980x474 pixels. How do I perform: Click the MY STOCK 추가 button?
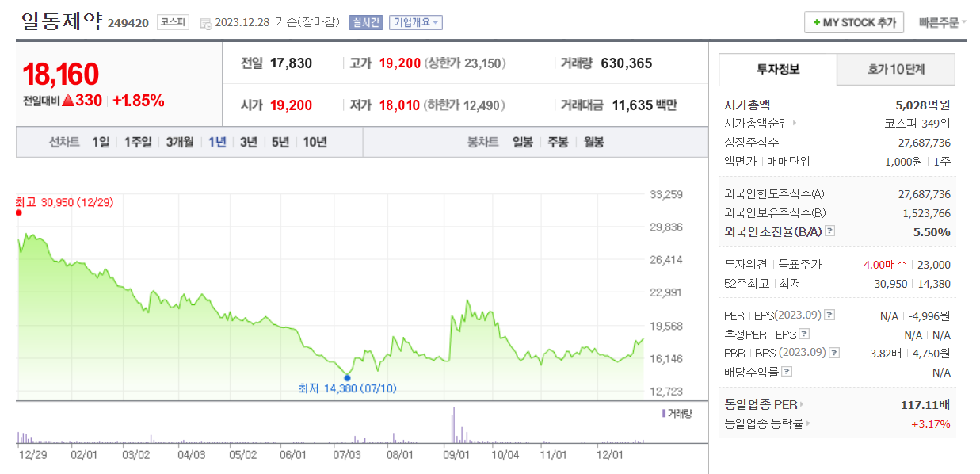(x=854, y=22)
